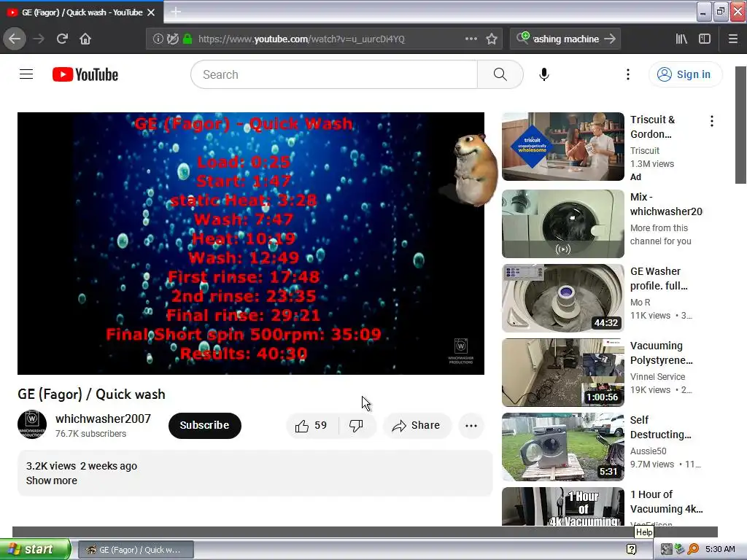Open the 1 Hour of Vacuuming thumbnail

pyautogui.click(x=562, y=506)
